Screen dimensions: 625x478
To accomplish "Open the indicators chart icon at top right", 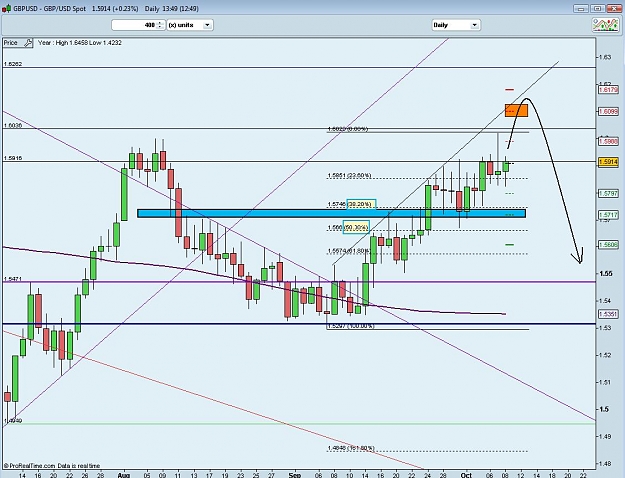I will (x=606, y=25).
